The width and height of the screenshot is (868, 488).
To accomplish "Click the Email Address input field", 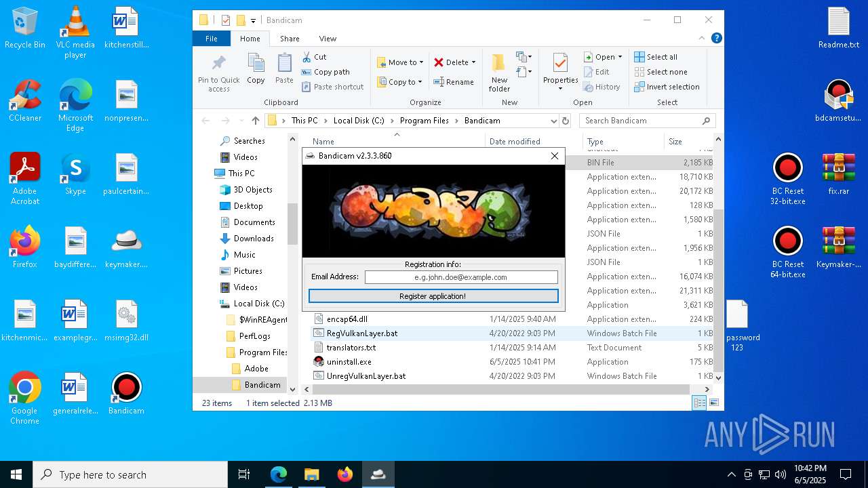I will click(461, 277).
